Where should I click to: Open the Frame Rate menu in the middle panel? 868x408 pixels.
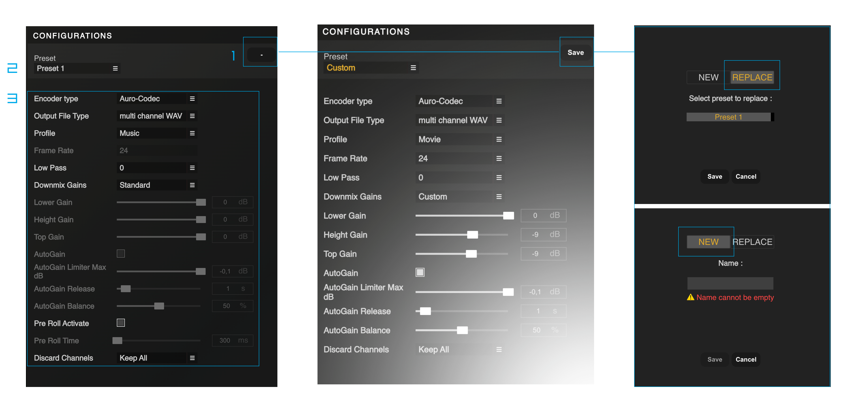point(499,158)
